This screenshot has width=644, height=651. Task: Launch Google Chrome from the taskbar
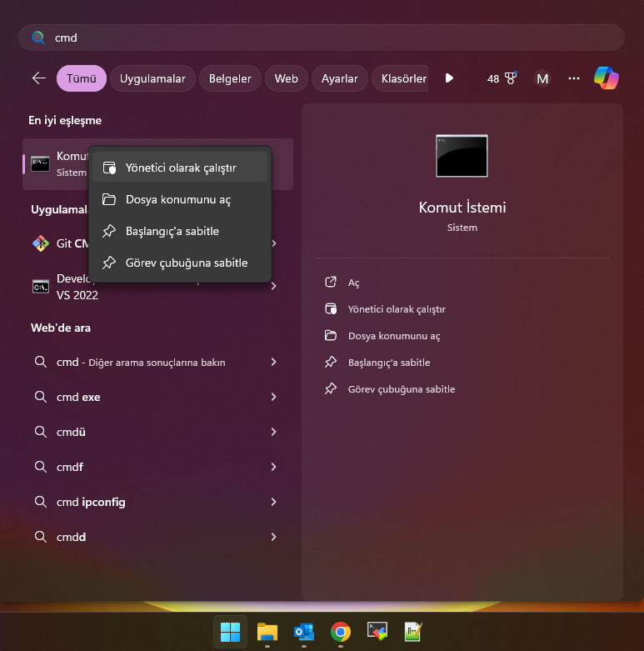[340, 632]
